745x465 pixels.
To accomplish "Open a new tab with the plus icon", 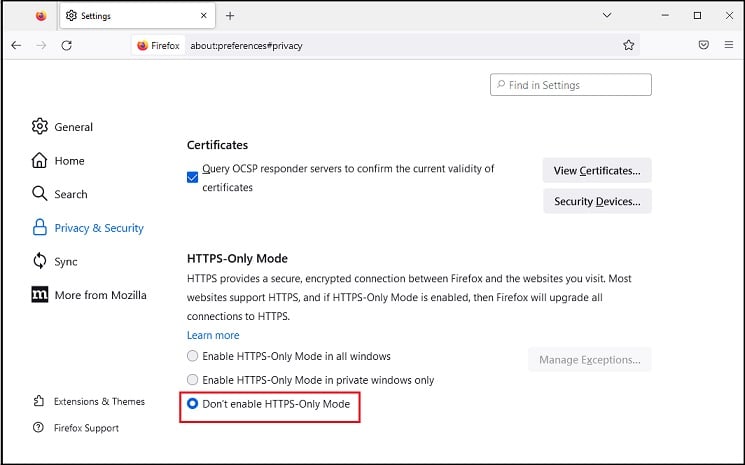I will click(x=230, y=16).
